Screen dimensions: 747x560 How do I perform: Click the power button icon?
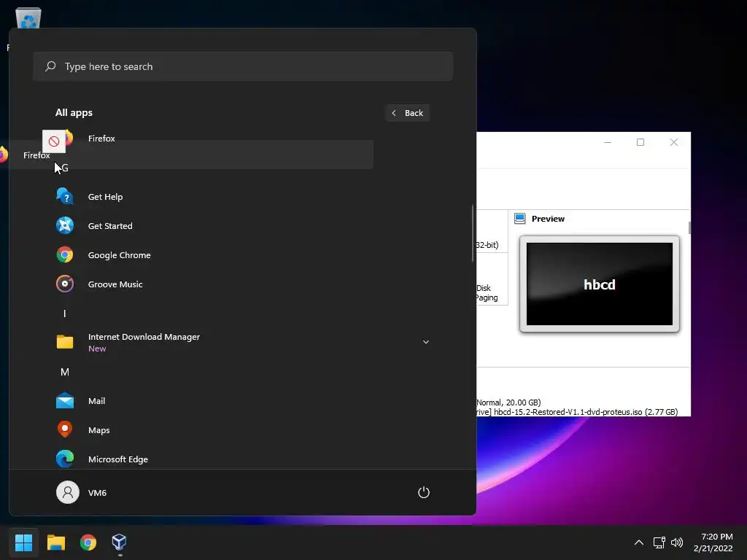coord(424,492)
